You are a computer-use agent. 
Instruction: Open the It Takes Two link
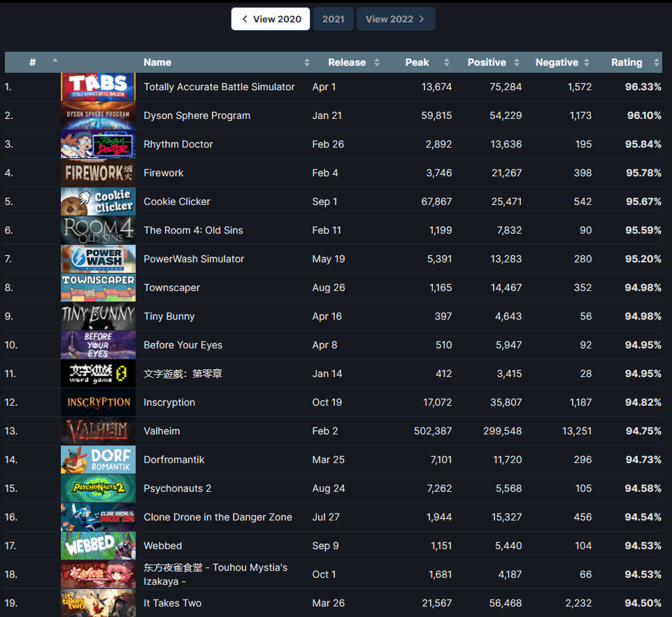tap(172, 603)
